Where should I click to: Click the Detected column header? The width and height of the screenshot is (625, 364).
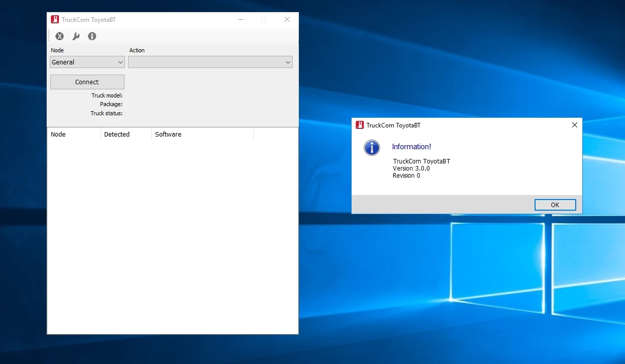(126, 134)
